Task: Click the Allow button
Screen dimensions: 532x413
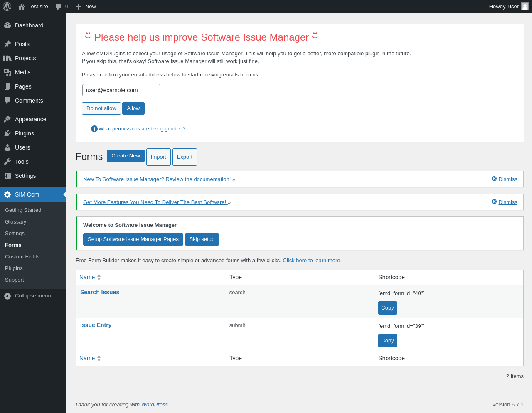Action: (x=133, y=108)
